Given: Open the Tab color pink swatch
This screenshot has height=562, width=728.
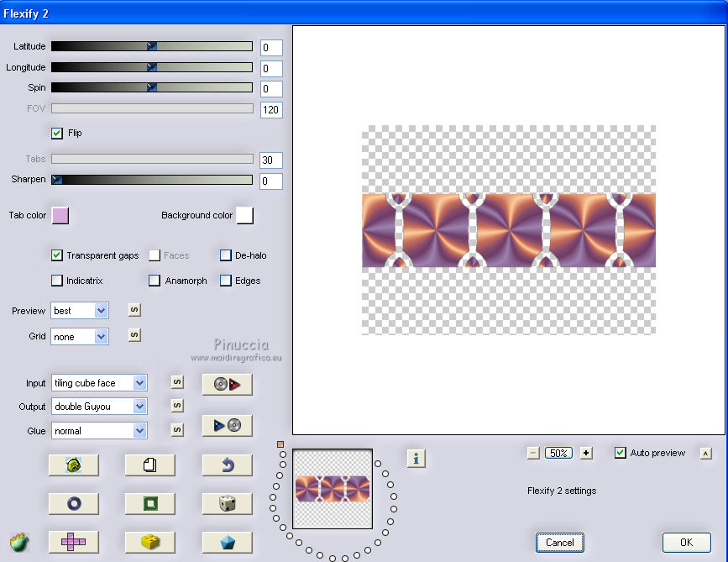Looking at the screenshot, I should pos(60,216).
